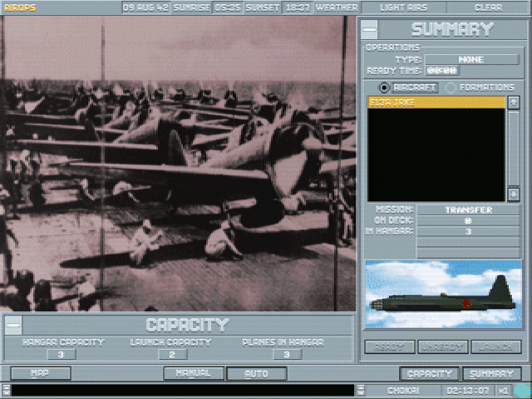Click message bar handle at bottom left
The image size is (532, 399).
[x=5, y=390]
